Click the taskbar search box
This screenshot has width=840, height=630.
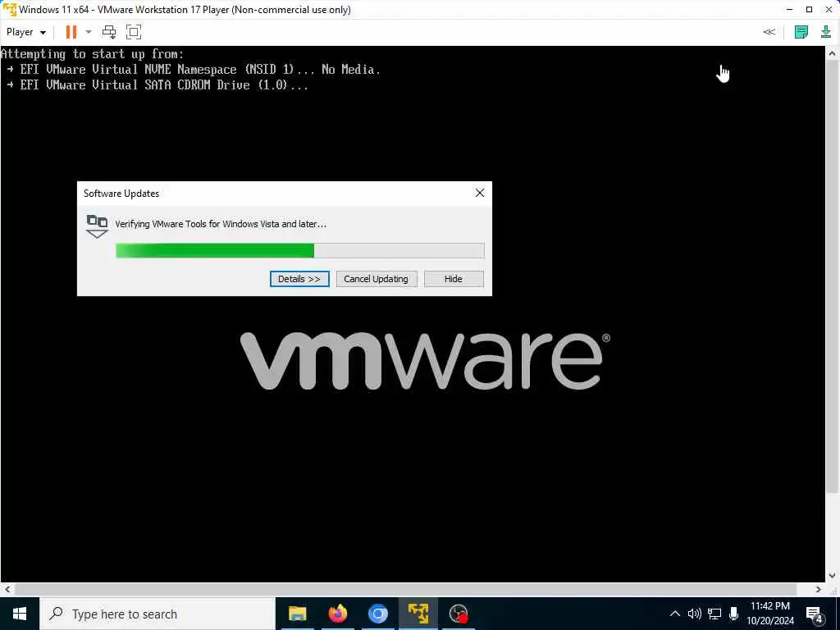click(x=157, y=614)
